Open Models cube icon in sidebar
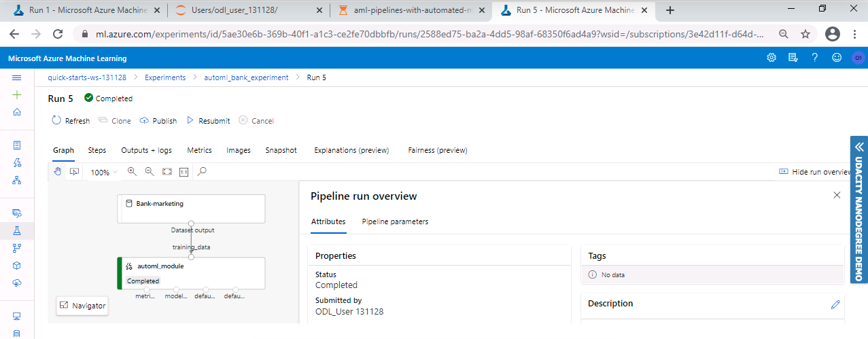This screenshot has width=868, height=339. point(17,266)
